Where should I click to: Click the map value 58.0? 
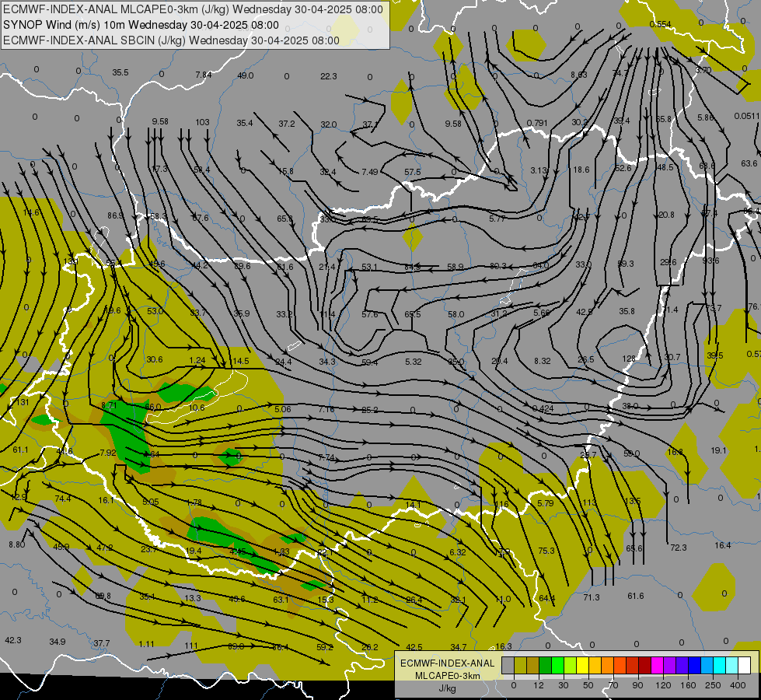point(456,314)
